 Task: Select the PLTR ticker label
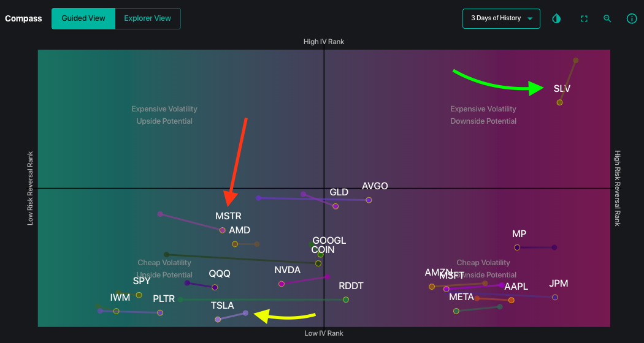point(164,298)
